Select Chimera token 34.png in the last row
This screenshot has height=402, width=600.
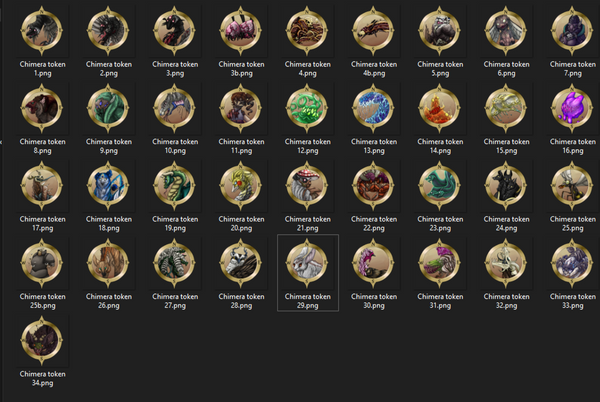[x=42, y=341]
